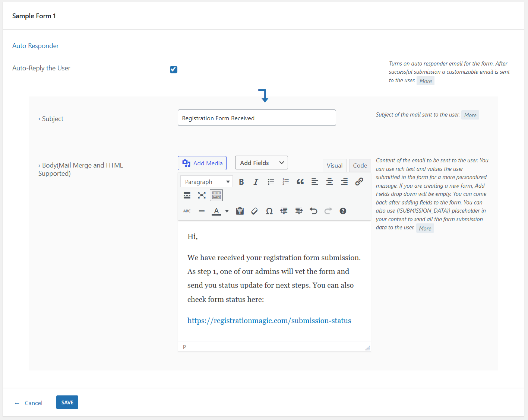This screenshot has width=528, height=420.
Task: Open the Paragraph format dropdown
Action: pos(207,182)
